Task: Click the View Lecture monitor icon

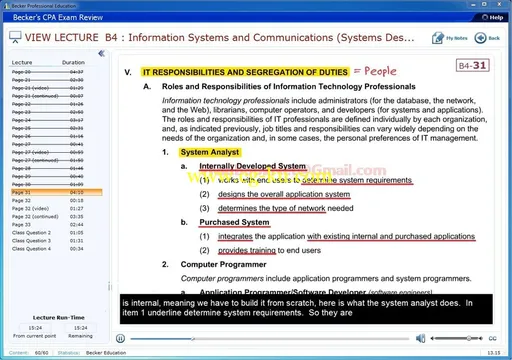Action: click(x=15, y=37)
